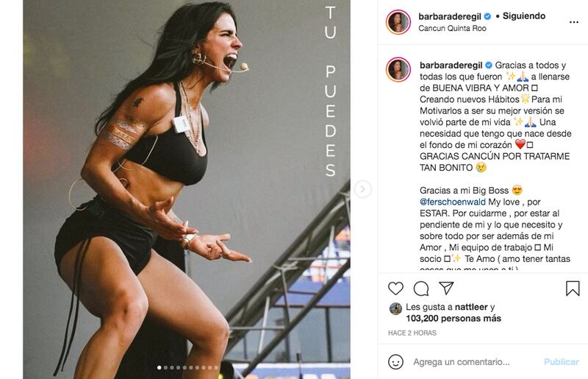The image size is (588, 379).
Task: Go to the next carousel photo arrow
Action: (362, 189)
